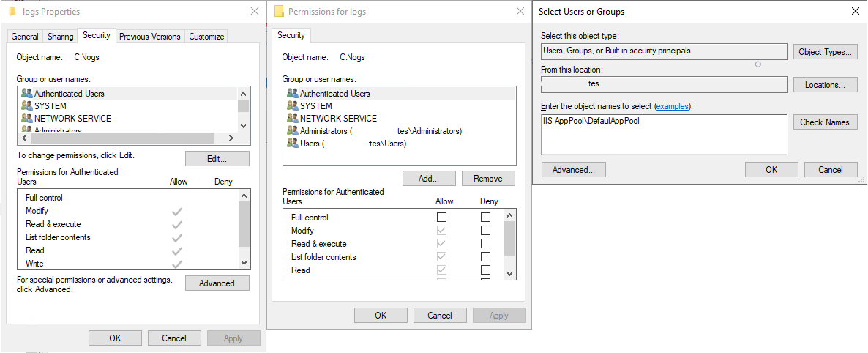Click Locations... button
The width and height of the screenshot is (868, 353).
tap(826, 85)
